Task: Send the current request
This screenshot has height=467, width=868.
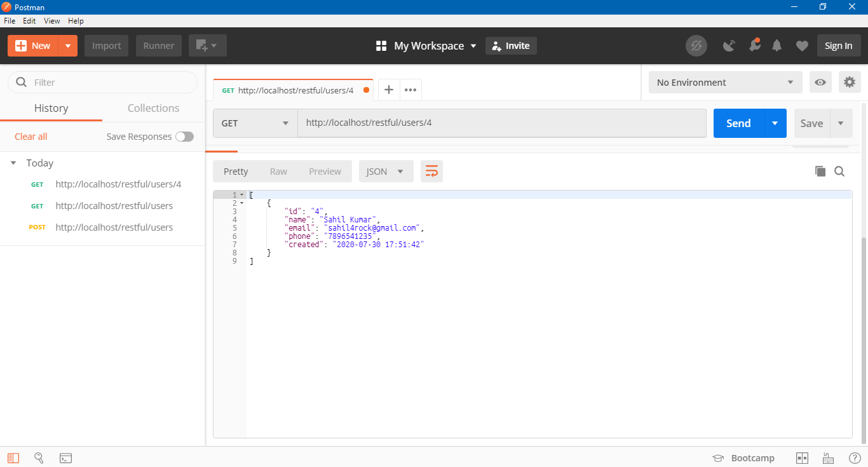Action: [738, 123]
